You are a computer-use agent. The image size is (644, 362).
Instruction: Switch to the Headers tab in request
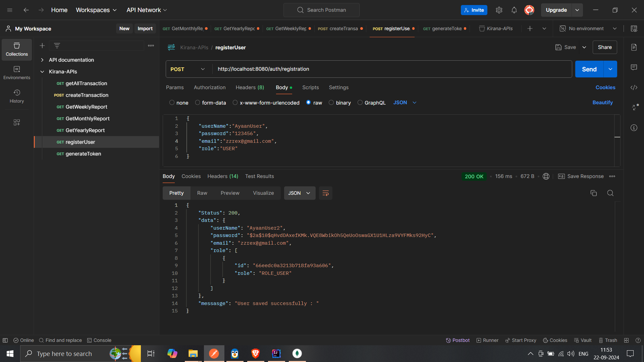click(x=250, y=87)
